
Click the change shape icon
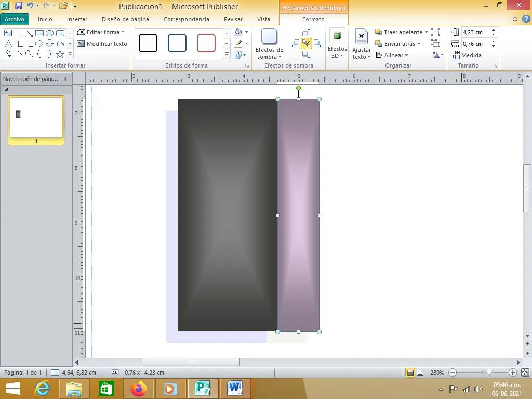click(x=238, y=55)
